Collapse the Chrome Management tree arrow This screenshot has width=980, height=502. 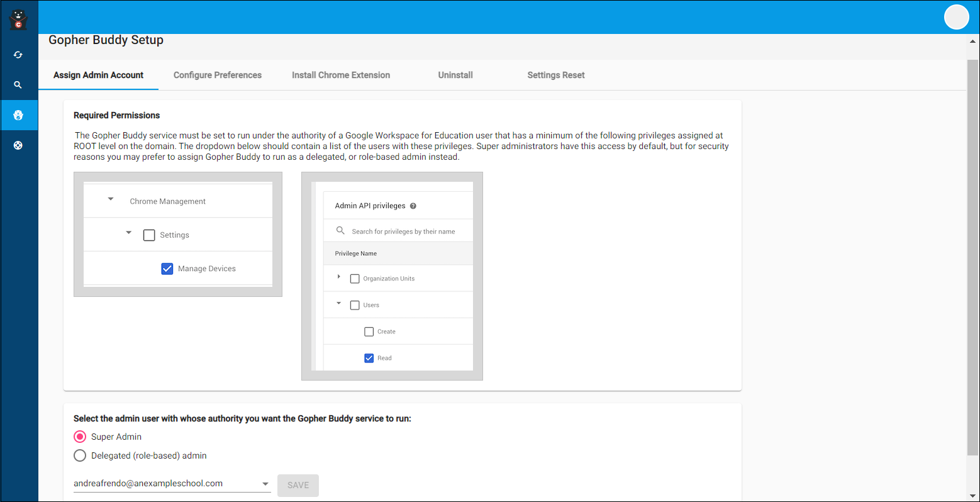[x=111, y=199]
